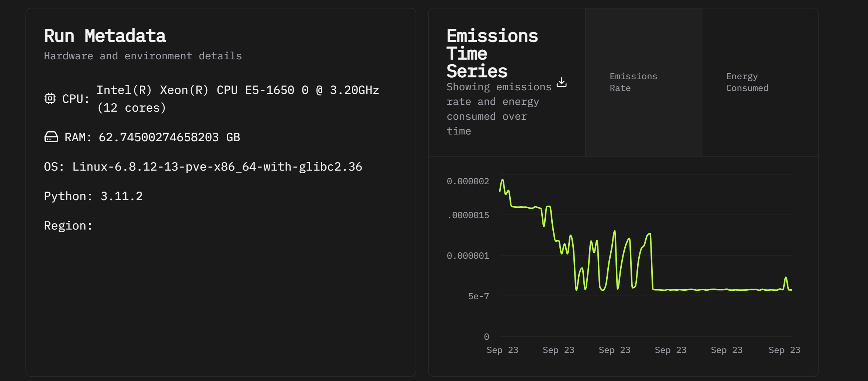Click the 0.000001 y-axis label
Image resolution: width=868 pixels, height=381 pixels.
[468, 256]
